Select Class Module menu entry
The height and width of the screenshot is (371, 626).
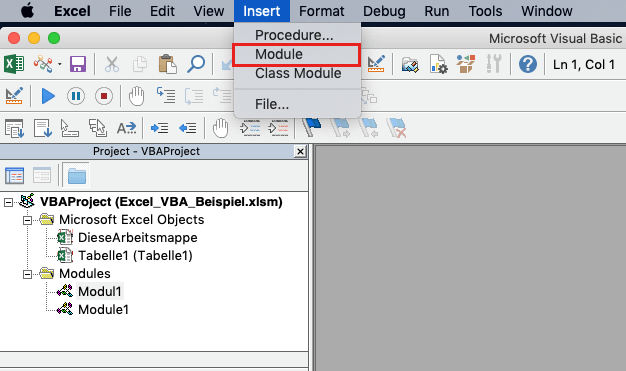[x=297, y=73]
